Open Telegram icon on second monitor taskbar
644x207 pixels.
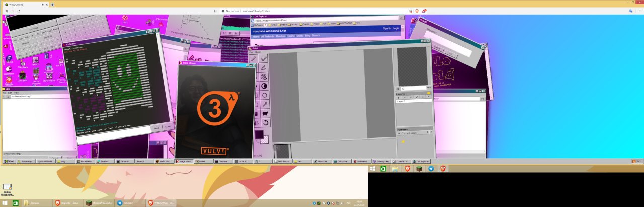(431, 169)
